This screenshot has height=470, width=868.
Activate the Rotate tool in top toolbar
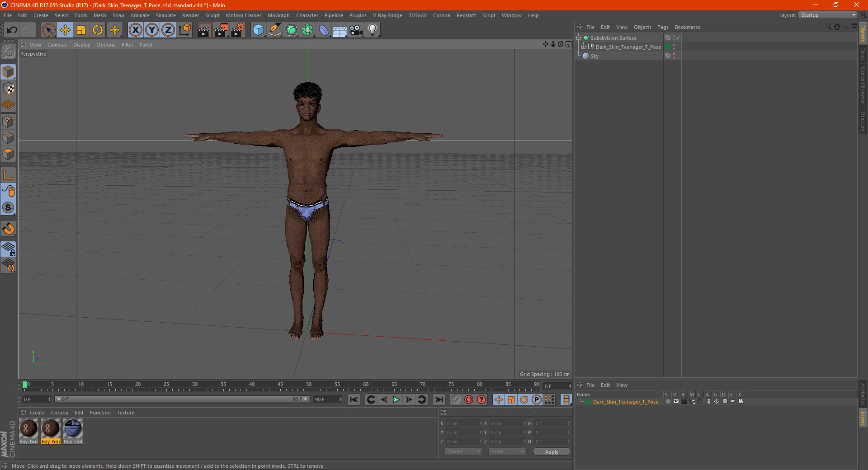[98, 30]
